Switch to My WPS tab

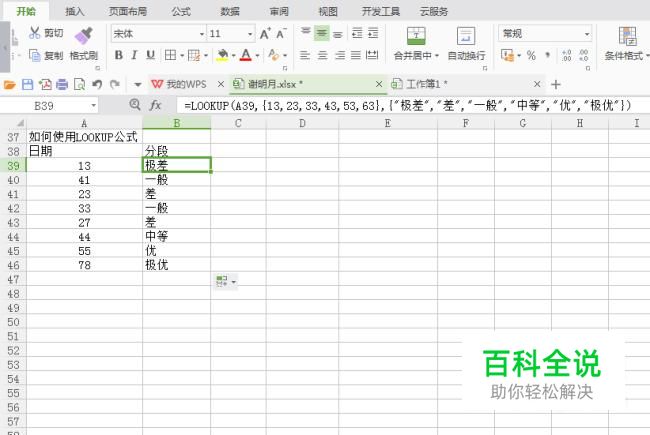(179, 84)
